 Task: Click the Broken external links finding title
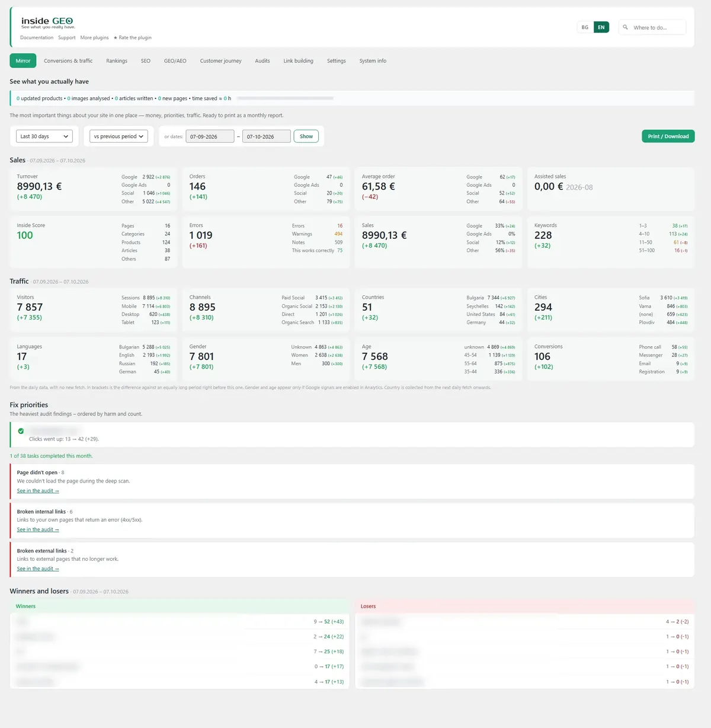pyautogui.click(x=41, y=551)
